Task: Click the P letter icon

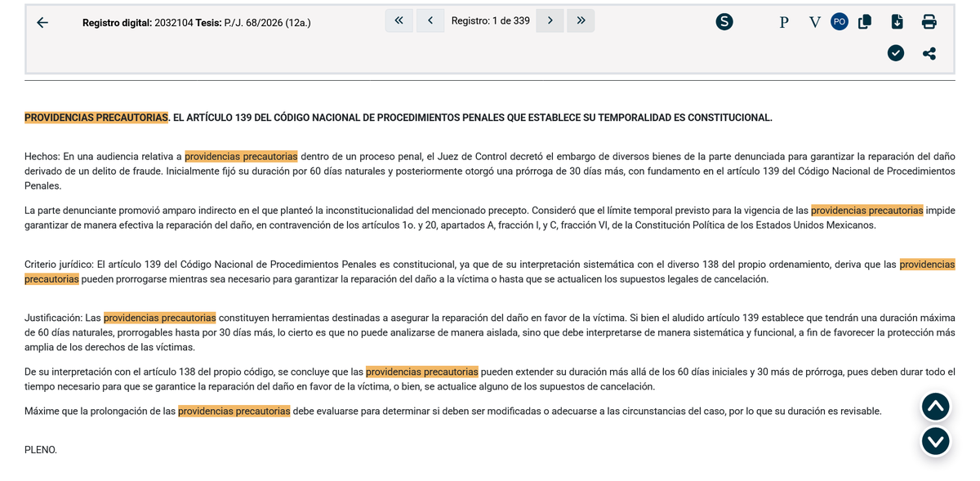Action: 784,22
